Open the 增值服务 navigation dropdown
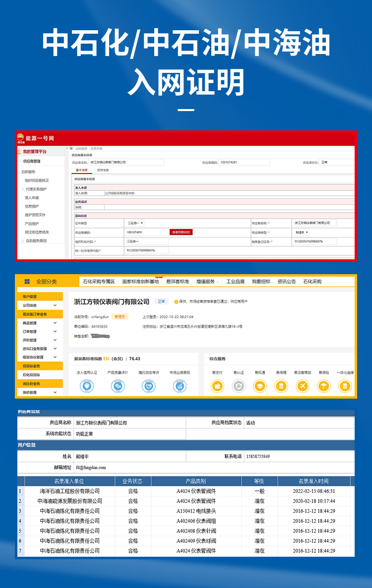 [x=207, y=282]
